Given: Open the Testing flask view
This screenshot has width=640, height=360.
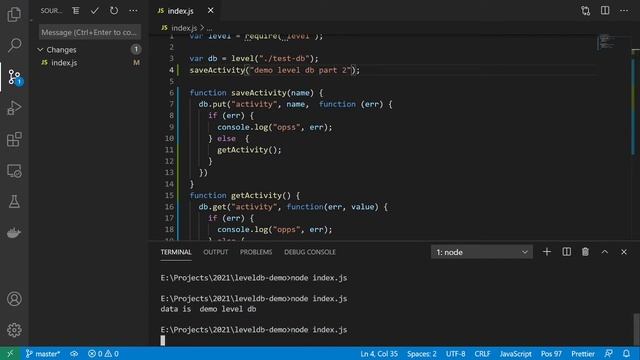Looking at the screenshot, I should [x=14, y=202].
